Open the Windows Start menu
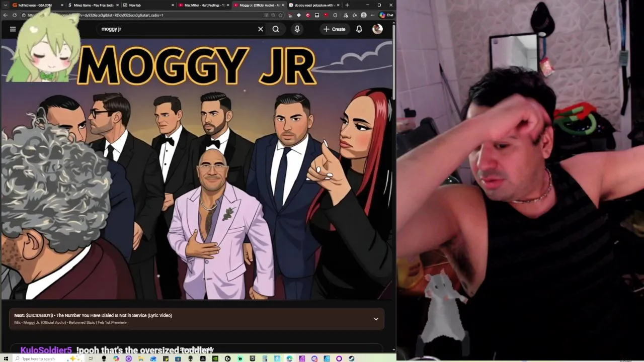644x362 pixels. coord(5,358)
